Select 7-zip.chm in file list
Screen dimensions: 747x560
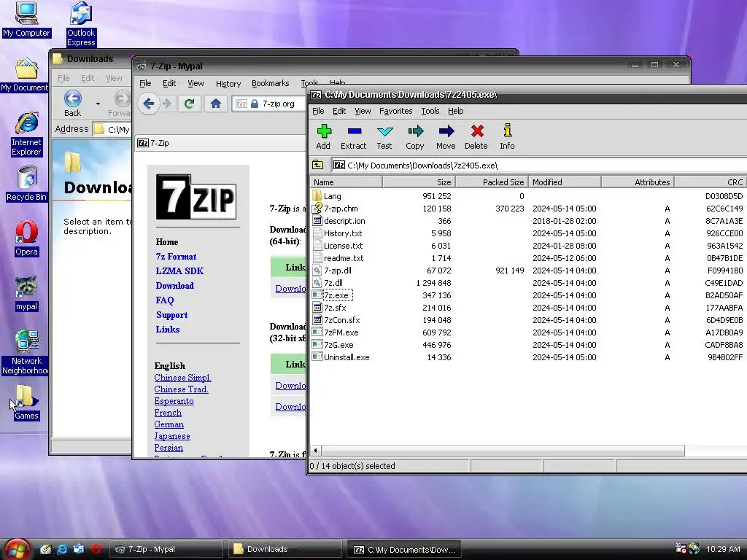point(341,209)
